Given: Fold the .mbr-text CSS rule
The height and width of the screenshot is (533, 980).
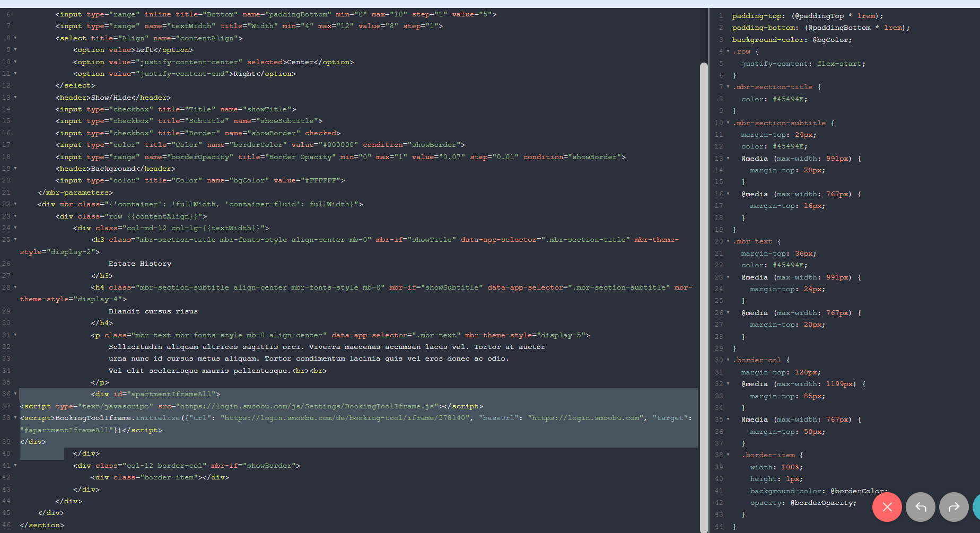Looking at the screenshot, I should coord(728,241).
